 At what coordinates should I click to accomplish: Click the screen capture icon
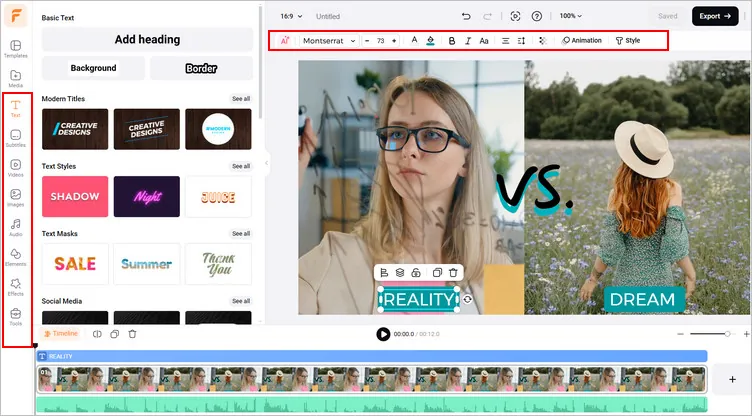[x=515, y=16]
